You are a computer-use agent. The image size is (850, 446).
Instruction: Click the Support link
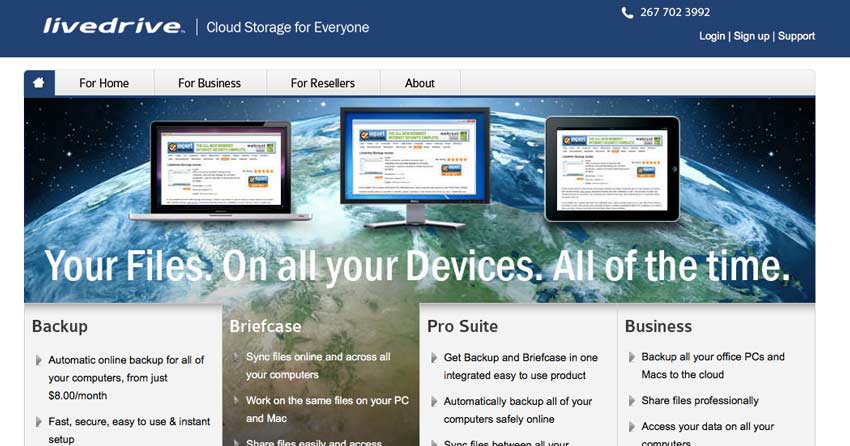[796, 36]
